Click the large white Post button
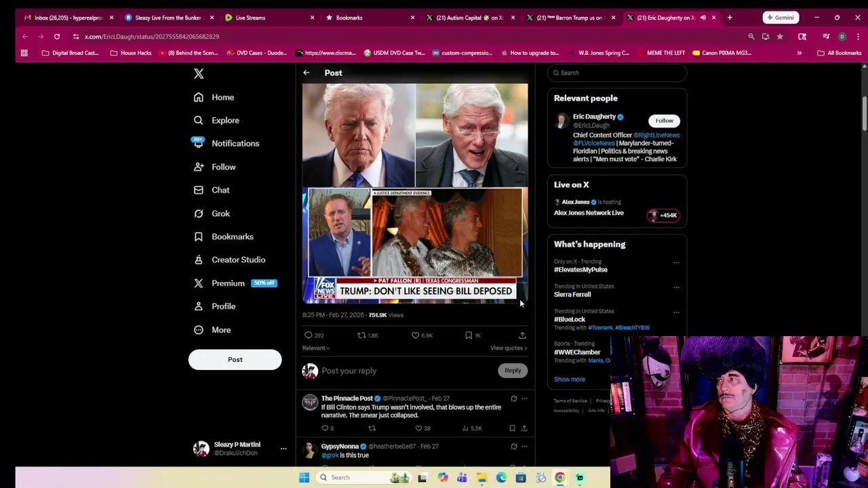The height and width of the screenshot is (488, 868). tap(235, 359)
